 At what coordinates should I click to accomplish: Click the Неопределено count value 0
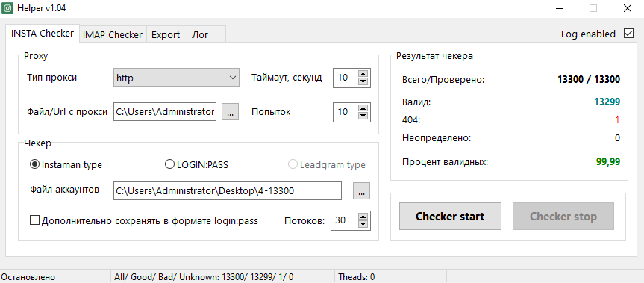(617, 137)
